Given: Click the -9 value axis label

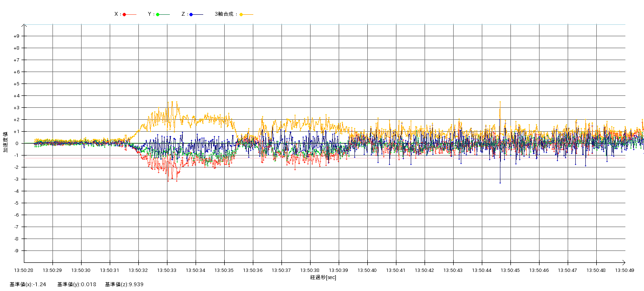Looking at the screenshot, I should click(16, 251).
